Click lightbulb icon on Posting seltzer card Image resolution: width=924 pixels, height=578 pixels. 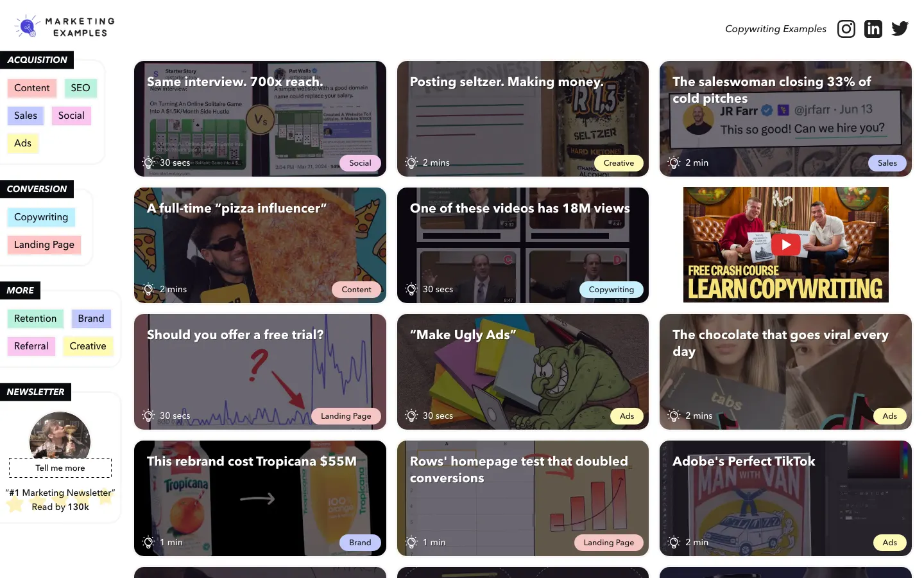pos(411,162)
